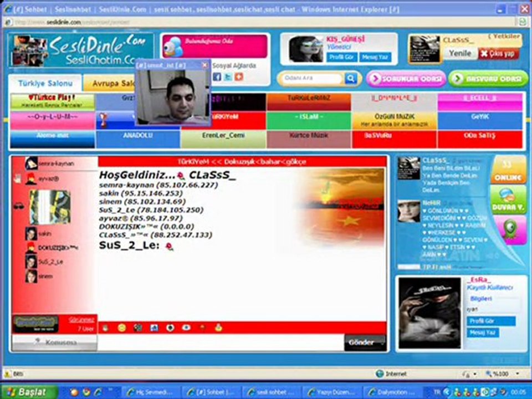
Task: Click the sunglasses icon in user list
Action: click(x=19, y=206)
